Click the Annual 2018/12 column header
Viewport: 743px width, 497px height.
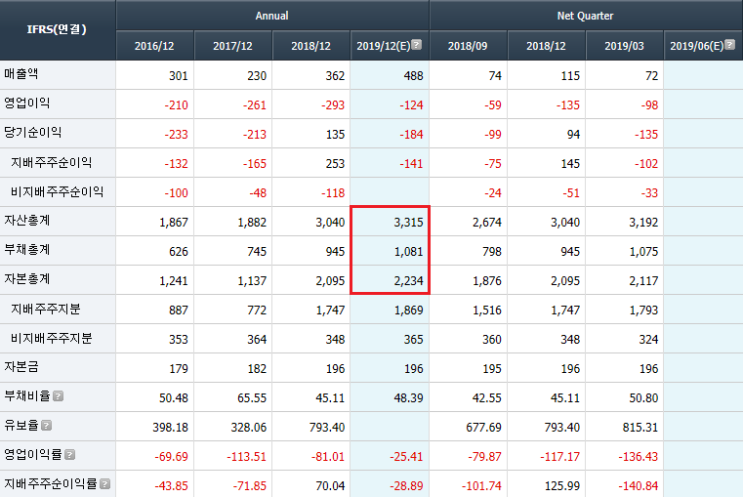click(311, 46)
